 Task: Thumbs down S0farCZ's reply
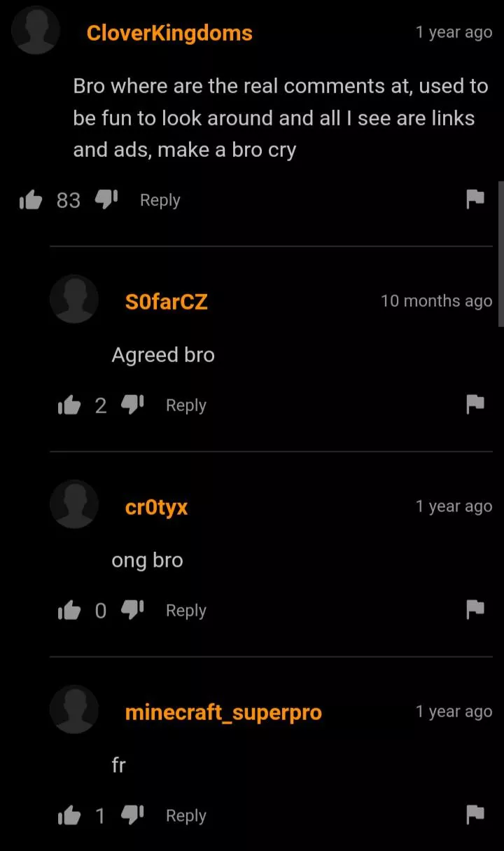[x=132, y=405]
